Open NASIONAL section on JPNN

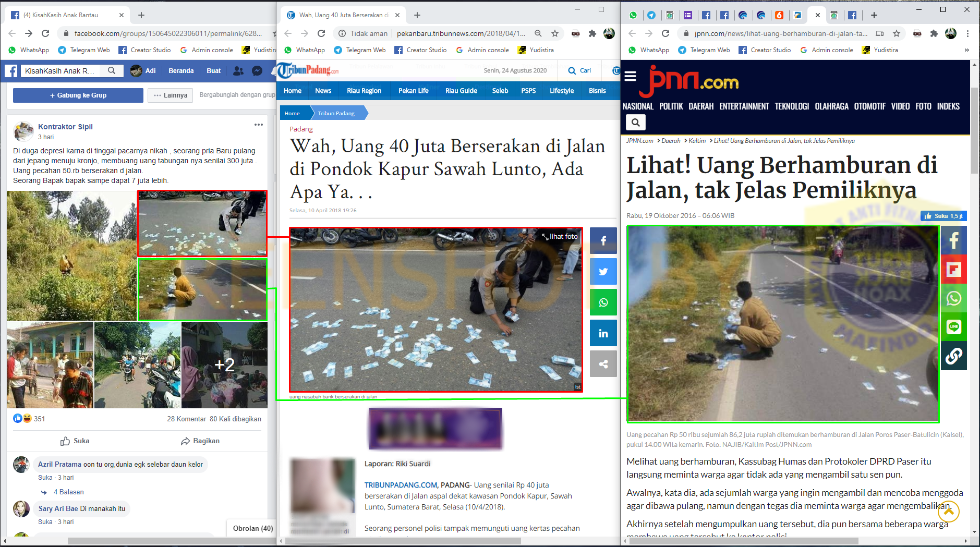(638, 106)
